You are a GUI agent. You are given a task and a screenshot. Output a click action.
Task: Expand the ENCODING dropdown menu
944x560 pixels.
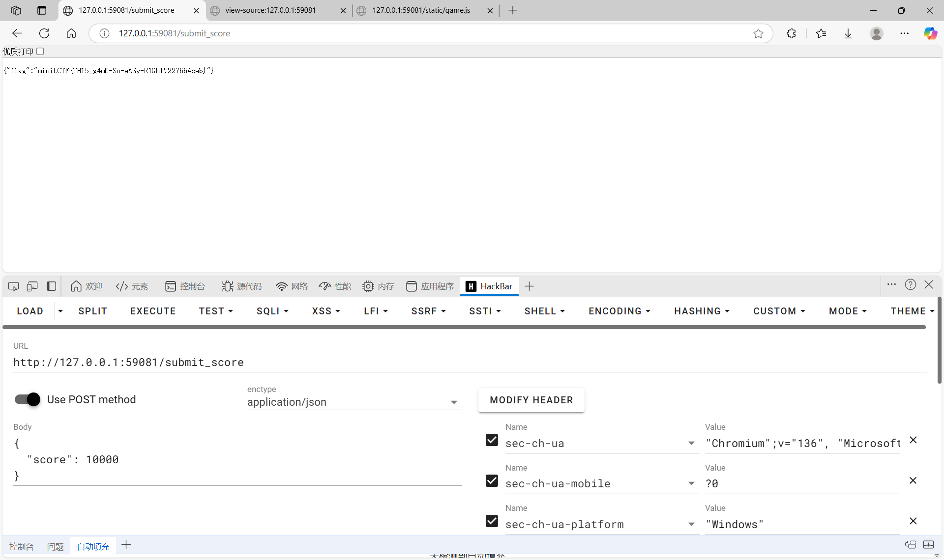(x=619, y=311)
